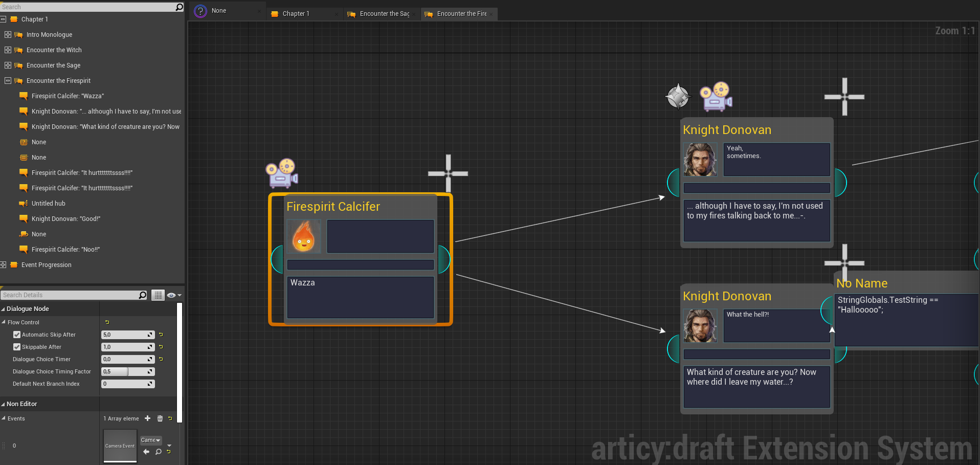Select Untitled hub tree item
Screen dimensions: 980x465
[49, 204]
